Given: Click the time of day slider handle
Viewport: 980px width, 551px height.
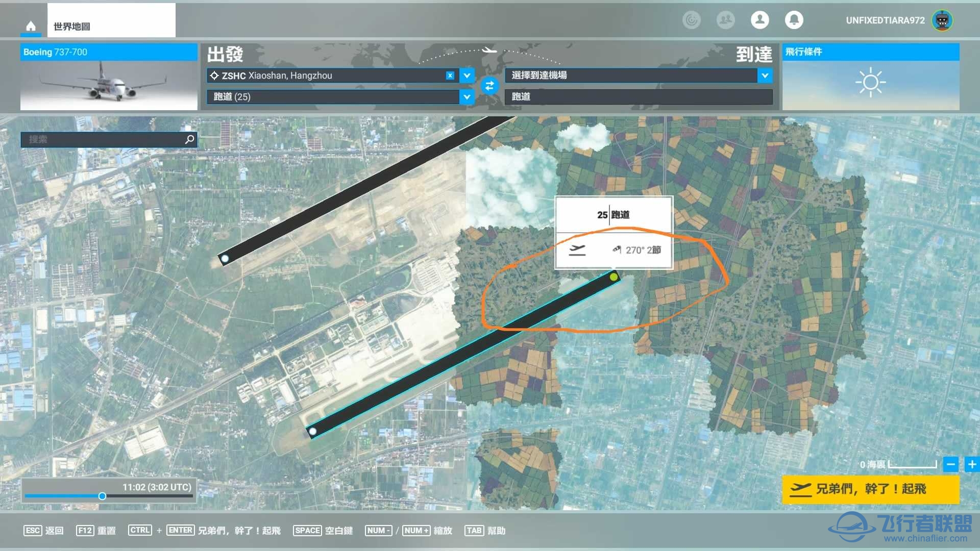Looking at the screenshot, I should 102,496.
